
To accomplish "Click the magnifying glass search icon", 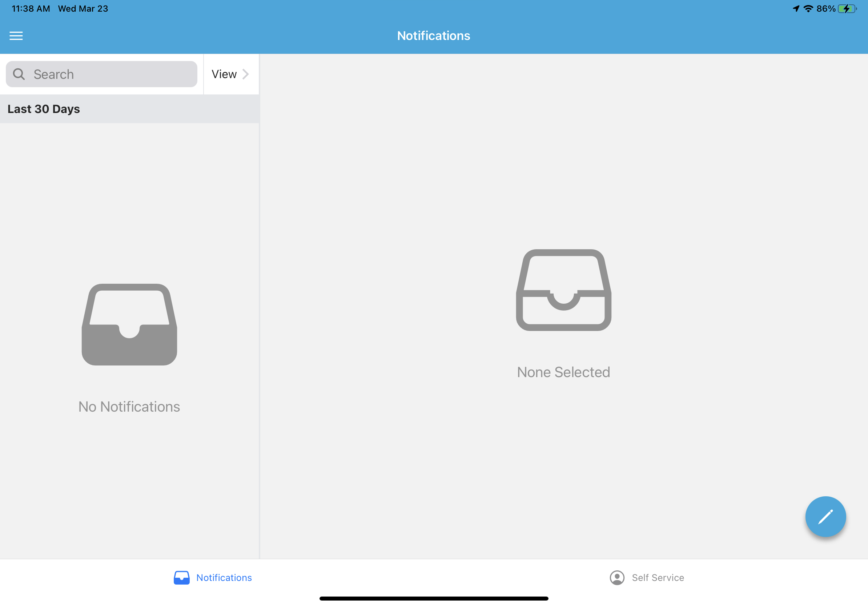I will click(x=19, y=74).
